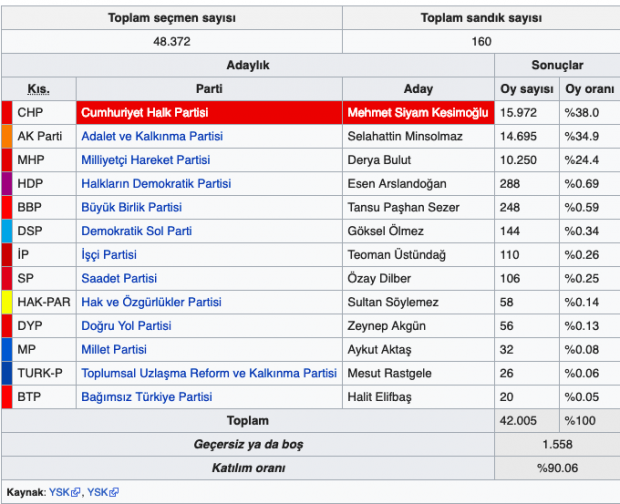620x504 pixels.
Task: Click the purple HDP color swatch
Action: (x=7, y=184)
